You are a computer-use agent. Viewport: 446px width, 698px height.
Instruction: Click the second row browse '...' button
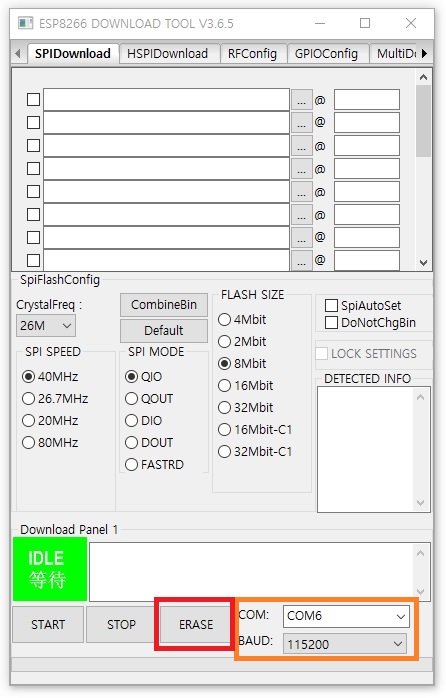(302, 123)
